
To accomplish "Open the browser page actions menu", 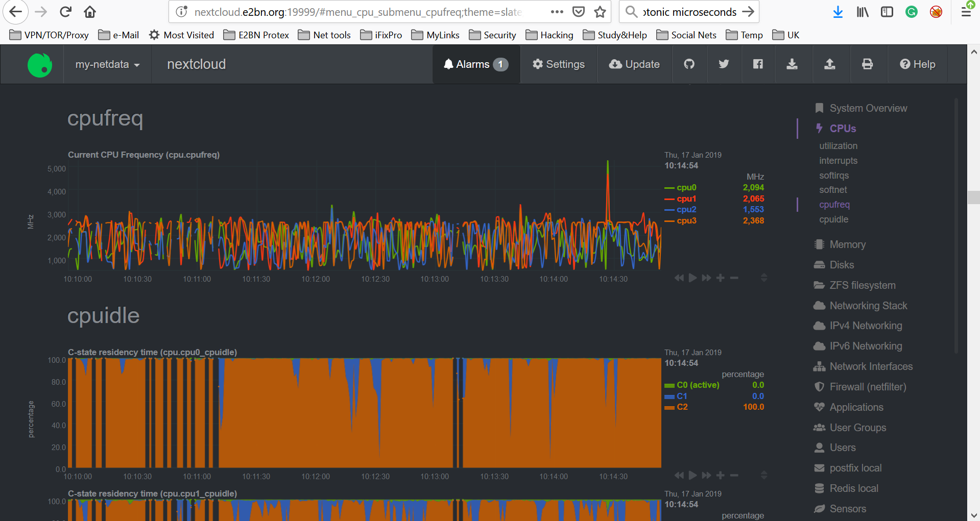I will click(x=556, y=11).
